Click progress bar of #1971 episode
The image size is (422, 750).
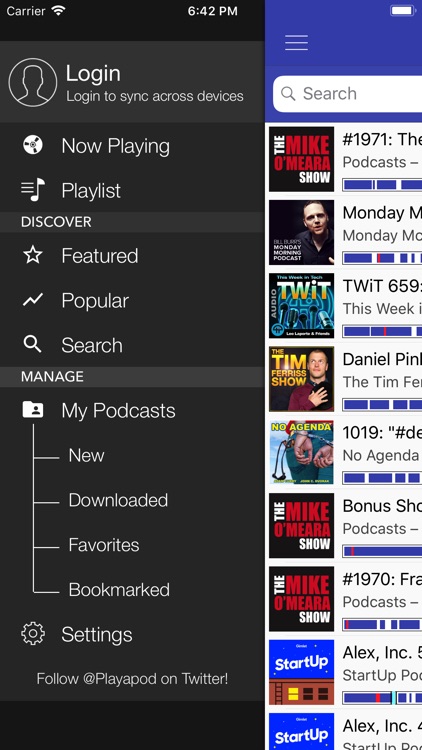coord(382,185)
